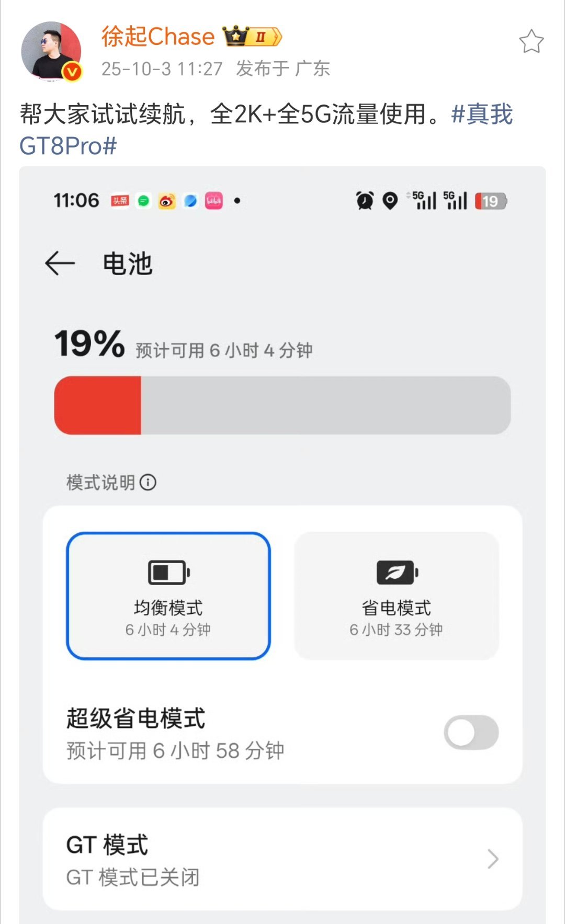Tap the crown membership badge
Image resolution: width=565 pixels, height=924 pixels.
[252, 37]
